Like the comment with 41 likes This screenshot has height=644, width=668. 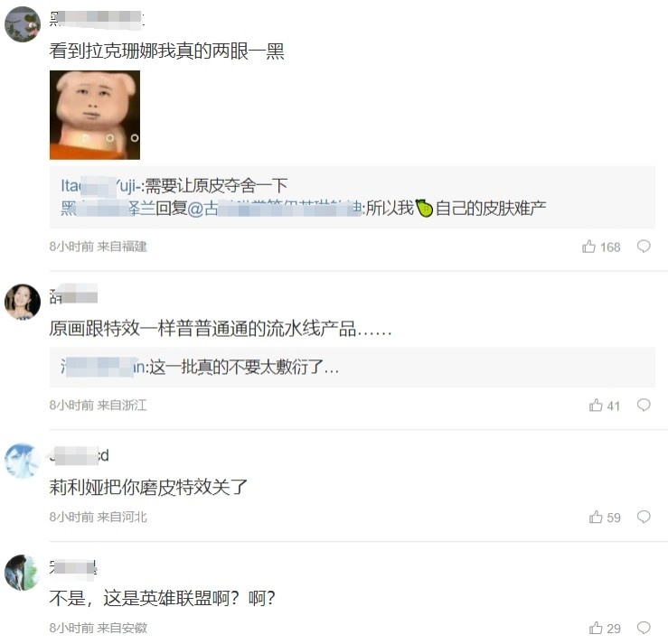(604, 406)
